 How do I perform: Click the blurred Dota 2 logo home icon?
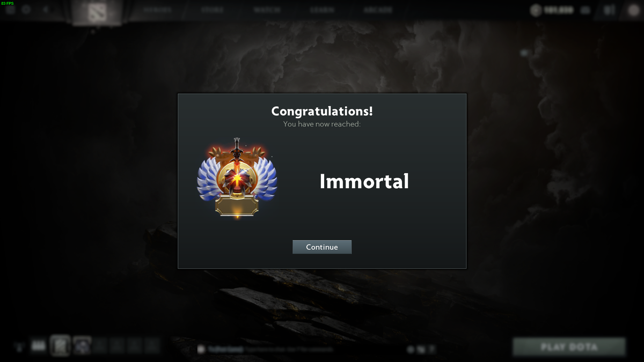97,12
